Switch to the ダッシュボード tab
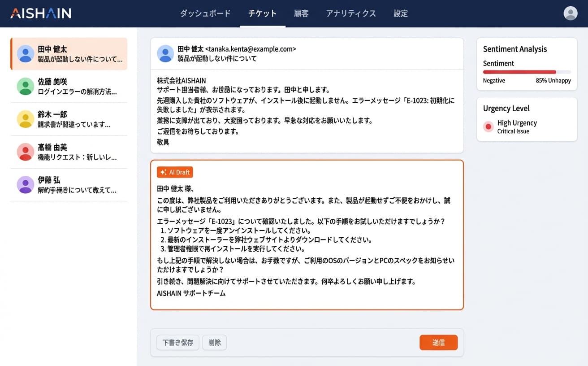The height and width of the screenshot is (366, 588). pos(205,13)
